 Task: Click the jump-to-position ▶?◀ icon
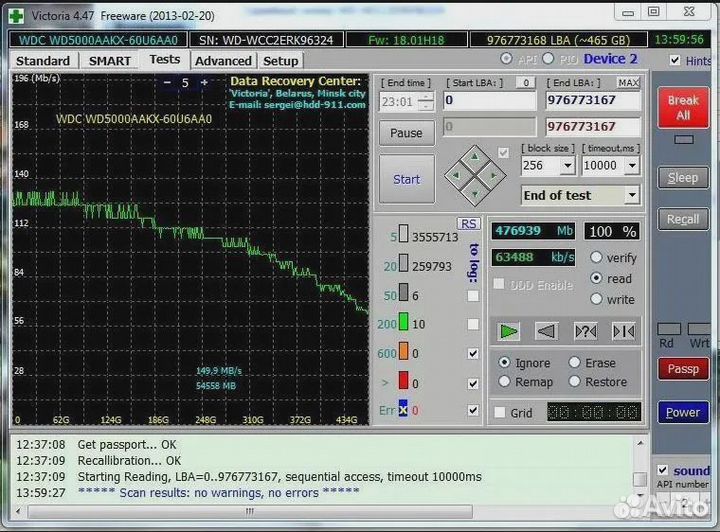585,331
